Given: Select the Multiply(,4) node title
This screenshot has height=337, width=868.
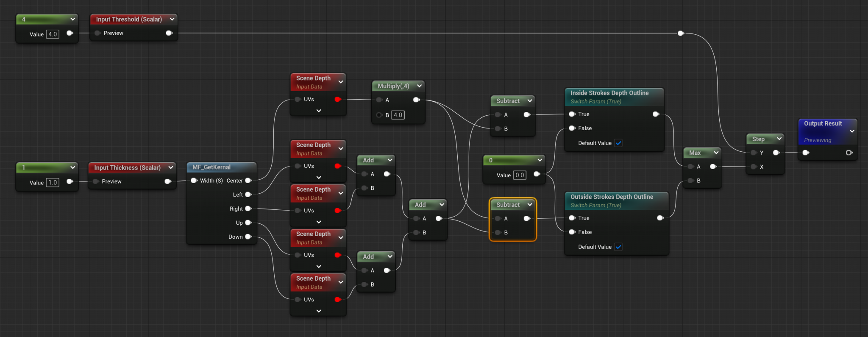Looking at the screenshot, I should (393, 86).
